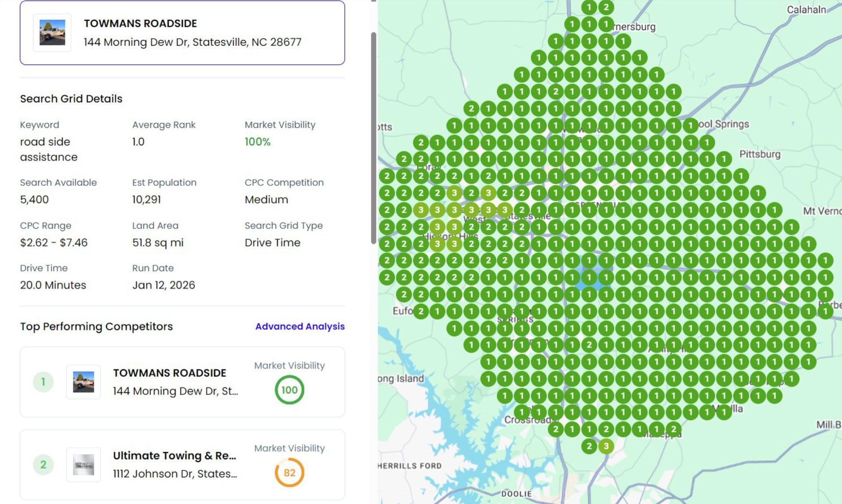Select the rank-3 pin near Statesville

[x=504, y=209]
